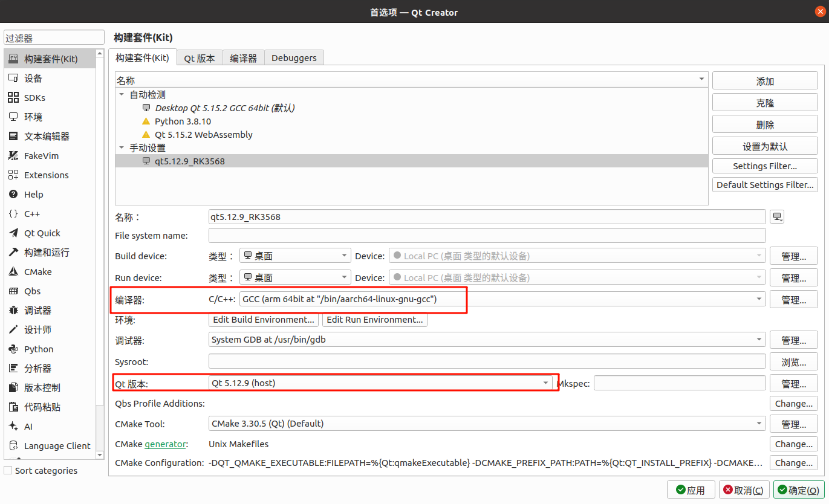Screen dimensions: 829x504
Task: Click the 设计师 pencil icon
Action: (13, 329)
